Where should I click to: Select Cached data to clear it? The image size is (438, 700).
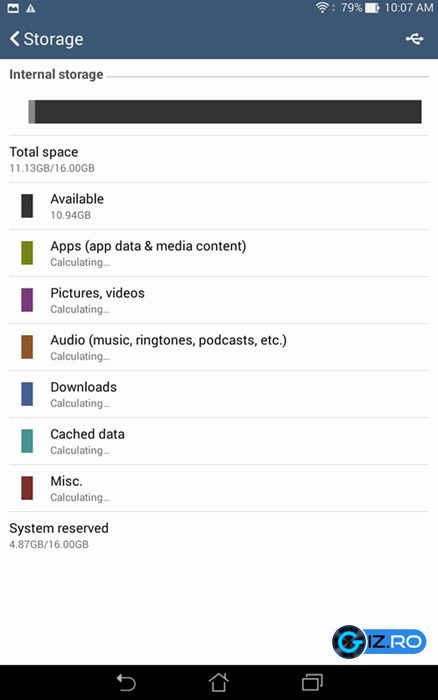pos(219,441)
